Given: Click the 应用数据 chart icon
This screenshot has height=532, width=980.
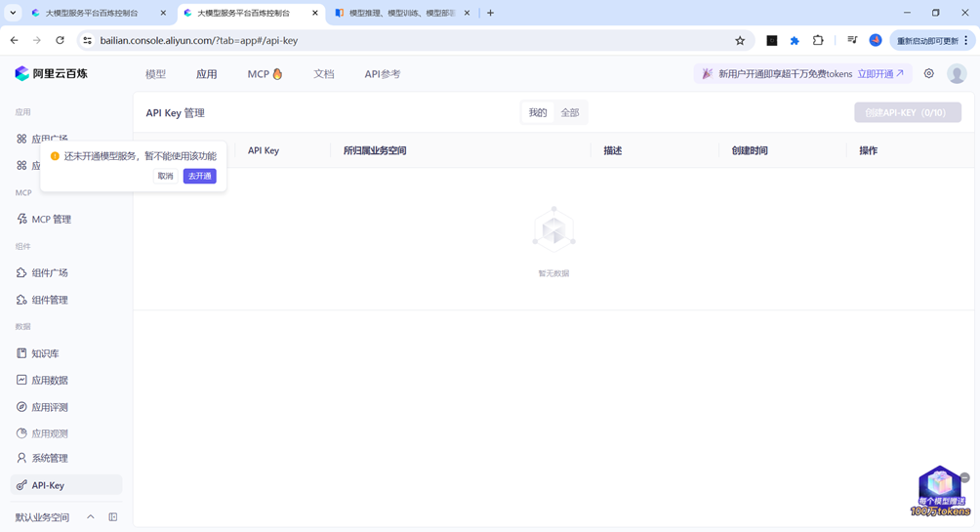Looking at the screenshot, I should point(21,380).
